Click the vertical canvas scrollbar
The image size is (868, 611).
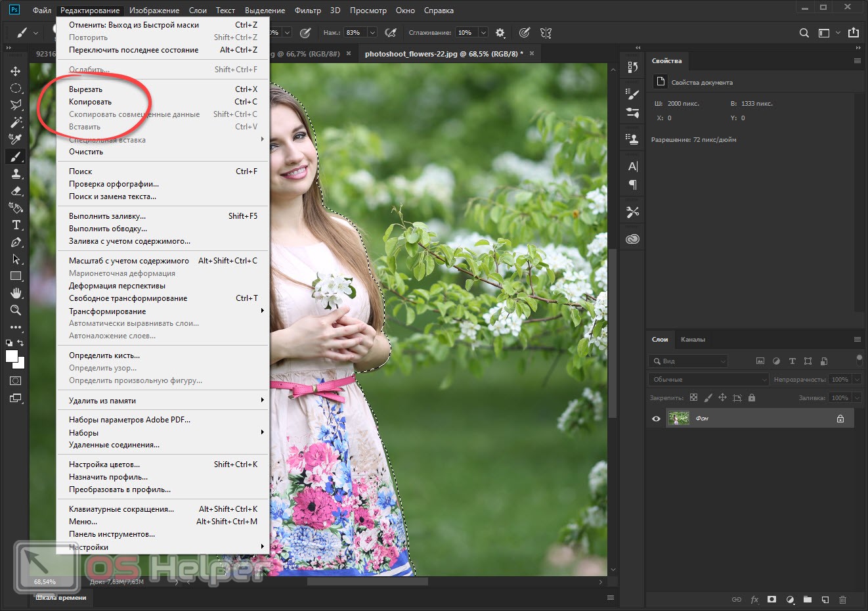(613, 334)
